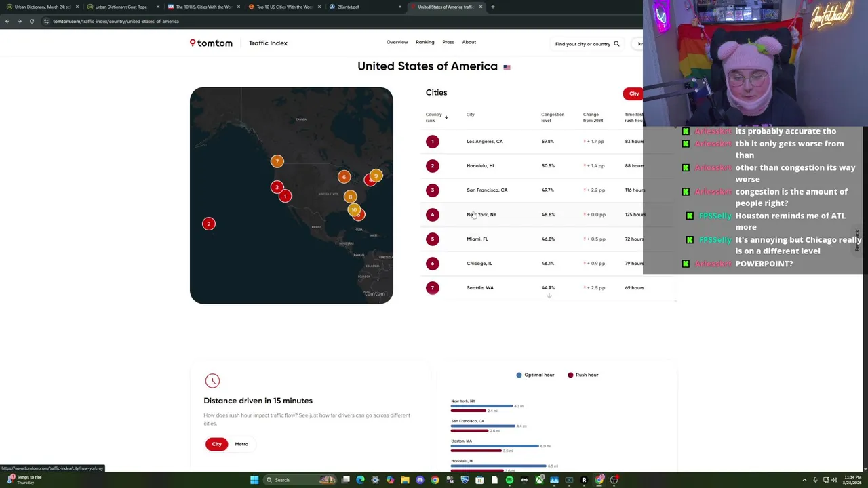Open Microsoft Edge from the taskbar
Viewport: 868px width, 488px height.
click(x=360, y=480)
